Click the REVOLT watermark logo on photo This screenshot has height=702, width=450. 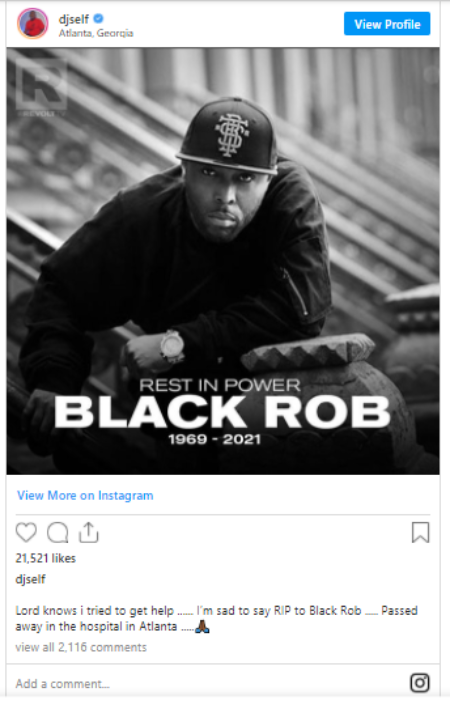click(41, 87)
